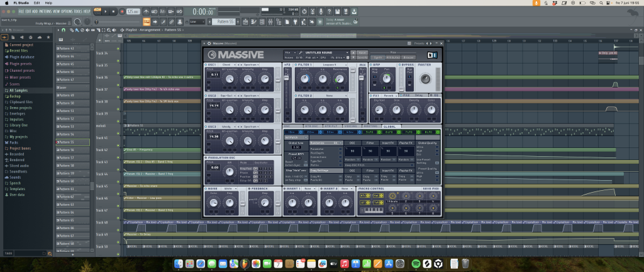Click the magnifier search icon in Massive header

301,52
